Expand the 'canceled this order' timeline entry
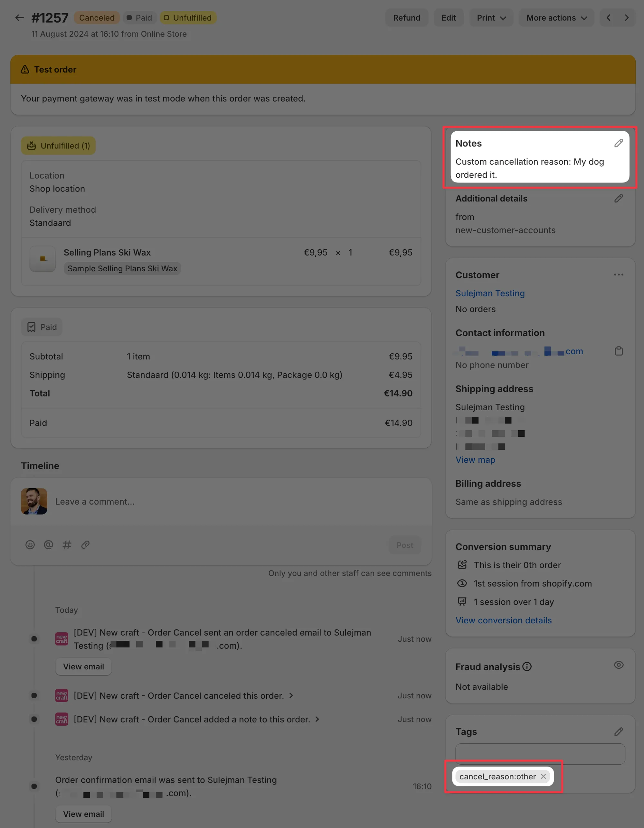Image resolution: width=644 pixels, height=828 pixels. point(291,696)
